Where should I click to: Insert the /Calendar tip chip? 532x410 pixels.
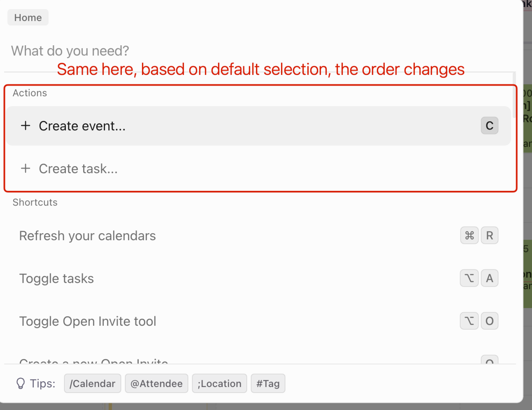pos(93,384)
